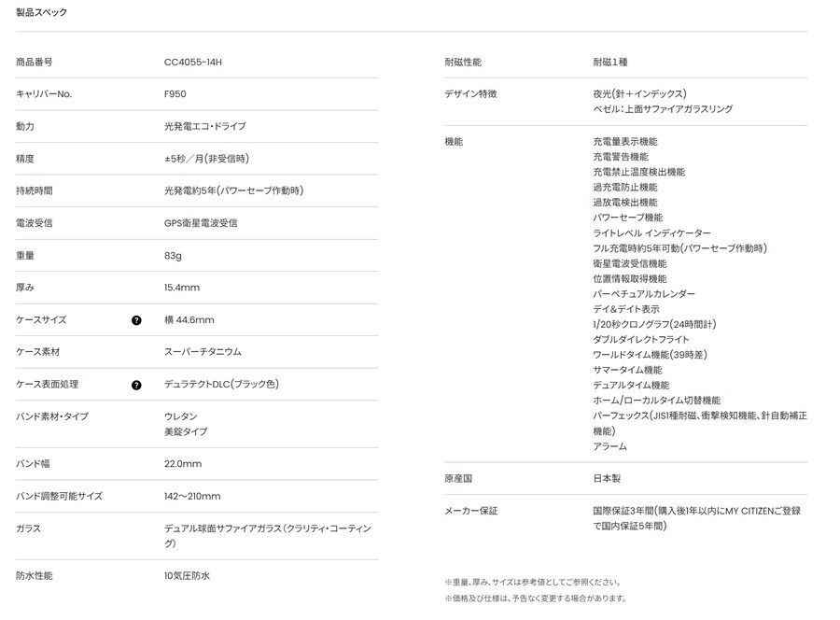Select the 重量 value 83g
Viewport: 840px width, 620px height.
click(x=174, y=255)
